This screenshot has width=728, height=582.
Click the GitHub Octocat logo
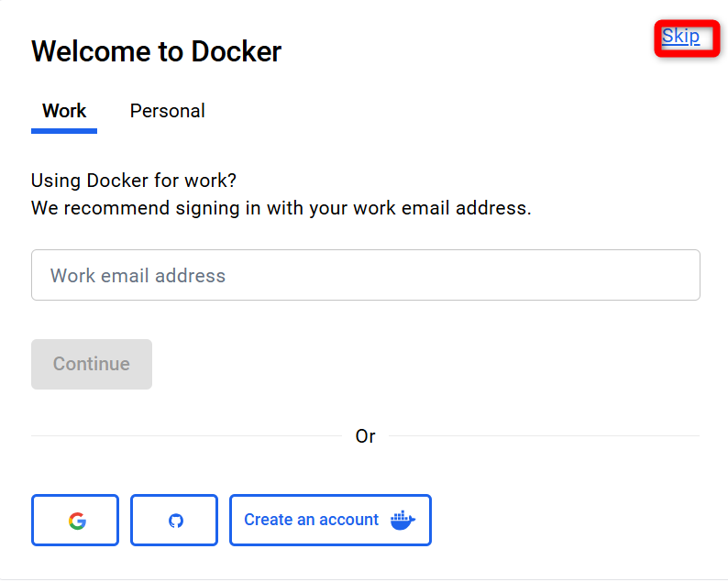(x=176, y=521)
